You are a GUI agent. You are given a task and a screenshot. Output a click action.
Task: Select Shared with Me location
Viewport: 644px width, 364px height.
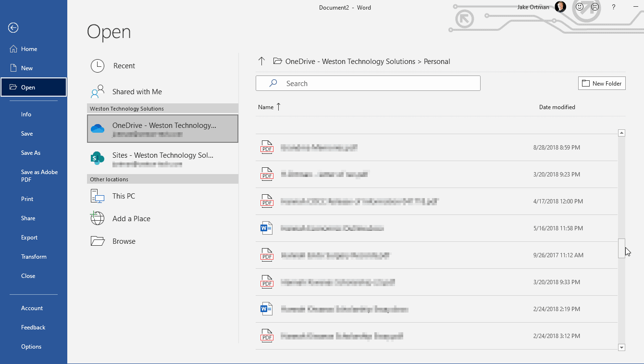[162, 91]
